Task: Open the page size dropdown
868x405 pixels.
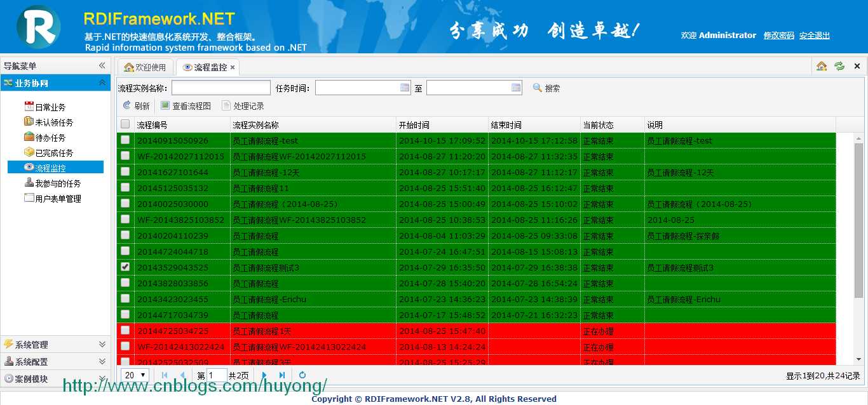Action: [135, 375]
